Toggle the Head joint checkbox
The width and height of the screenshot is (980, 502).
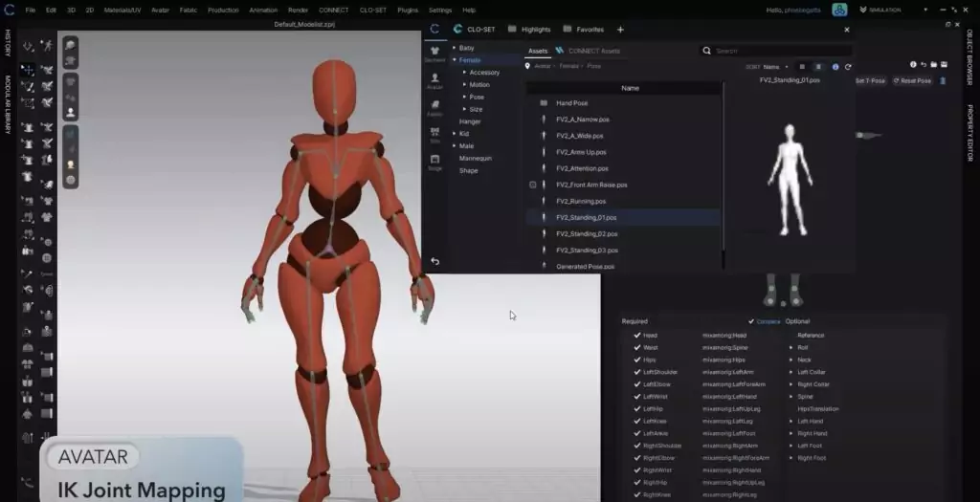[x=636, y=336]
